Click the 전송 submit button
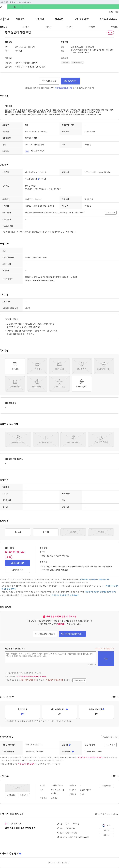The image size is (119, 868). [x=106, y=658]
